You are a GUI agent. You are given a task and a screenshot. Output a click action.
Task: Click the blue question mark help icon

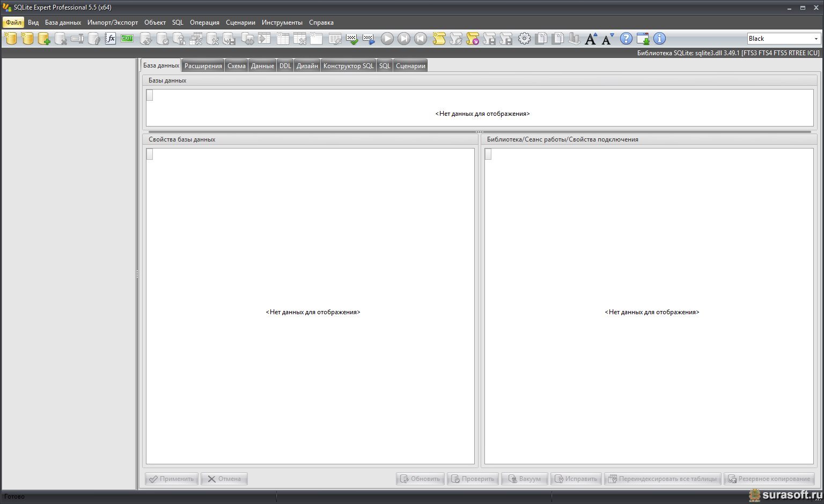pos(626,39)
